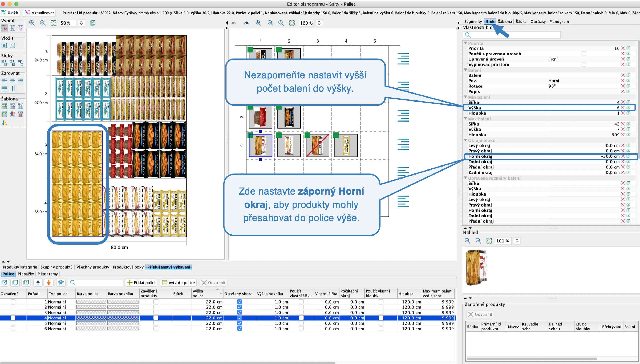This screenshot has width=640, height=364.
Task: Open the Produkty kategorie tab
Action: (x=20, y=267)
